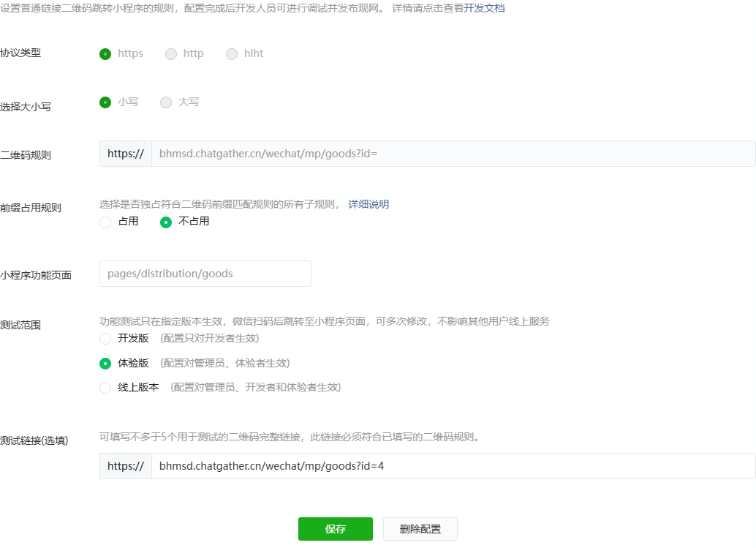Select 线上版本 test scope
The image size is (756, 548).
pos(105,387)
